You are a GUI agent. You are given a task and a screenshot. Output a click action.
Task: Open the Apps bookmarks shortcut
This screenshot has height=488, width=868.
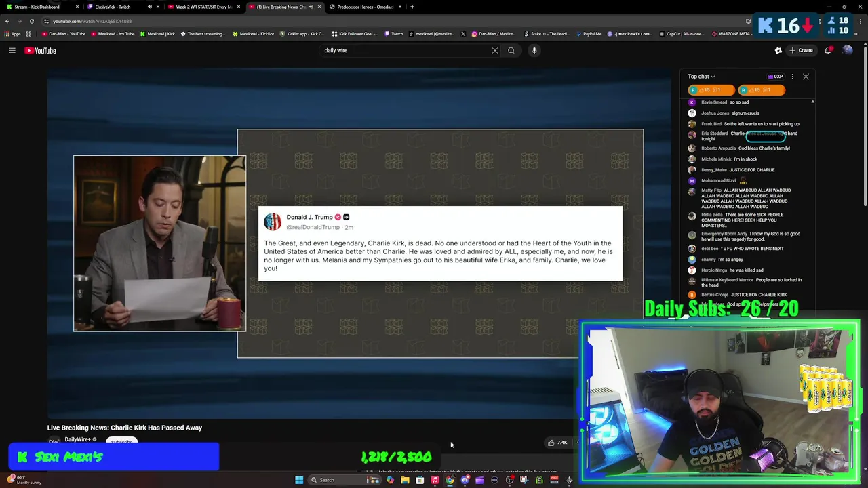pyautogui.click(x=13, y=34)
